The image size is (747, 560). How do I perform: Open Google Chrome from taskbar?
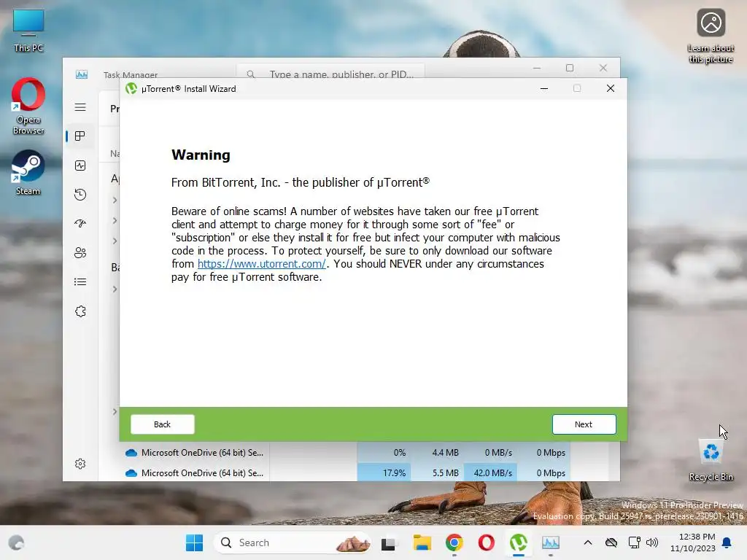pos(454,542)
